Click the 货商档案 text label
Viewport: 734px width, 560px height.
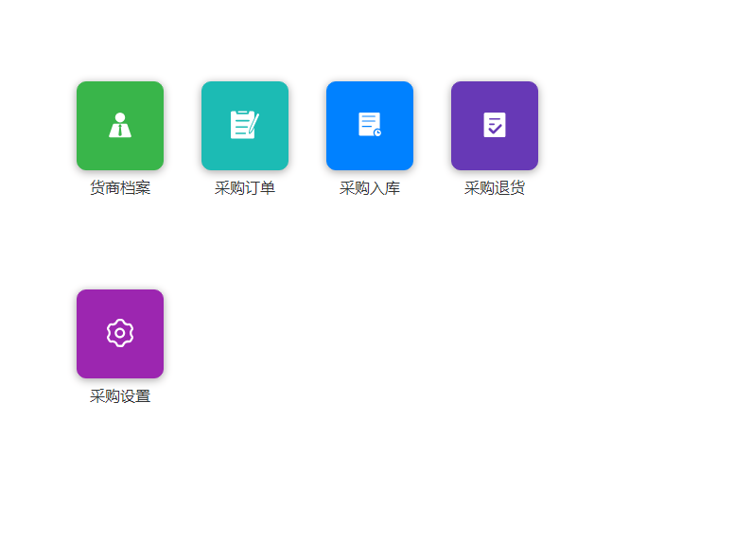[120, 188]
